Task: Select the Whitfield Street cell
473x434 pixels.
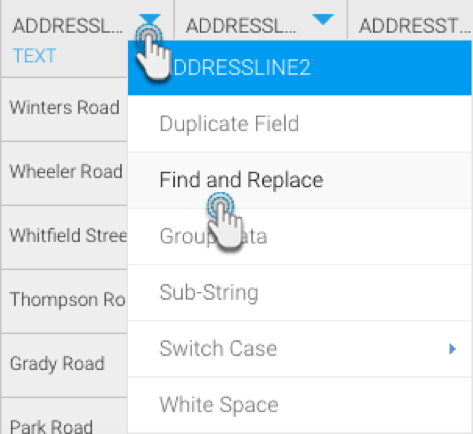Action: tap(64, 237)
